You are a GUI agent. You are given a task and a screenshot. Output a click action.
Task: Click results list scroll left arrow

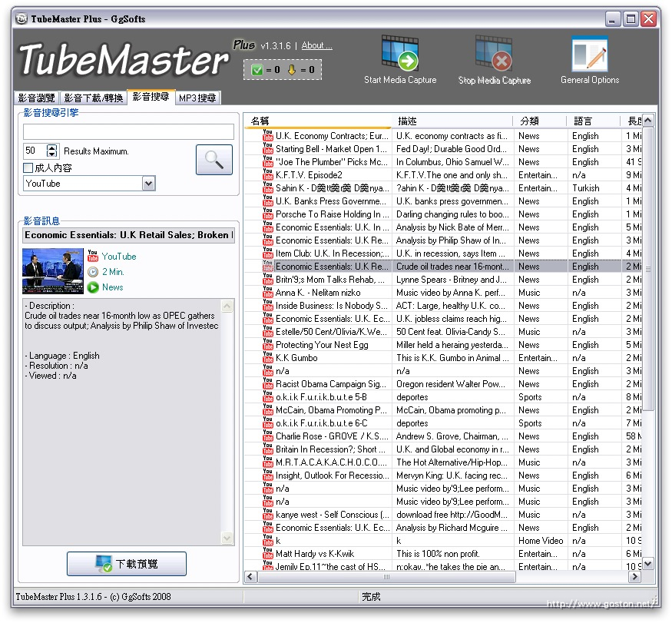point(251,577)
